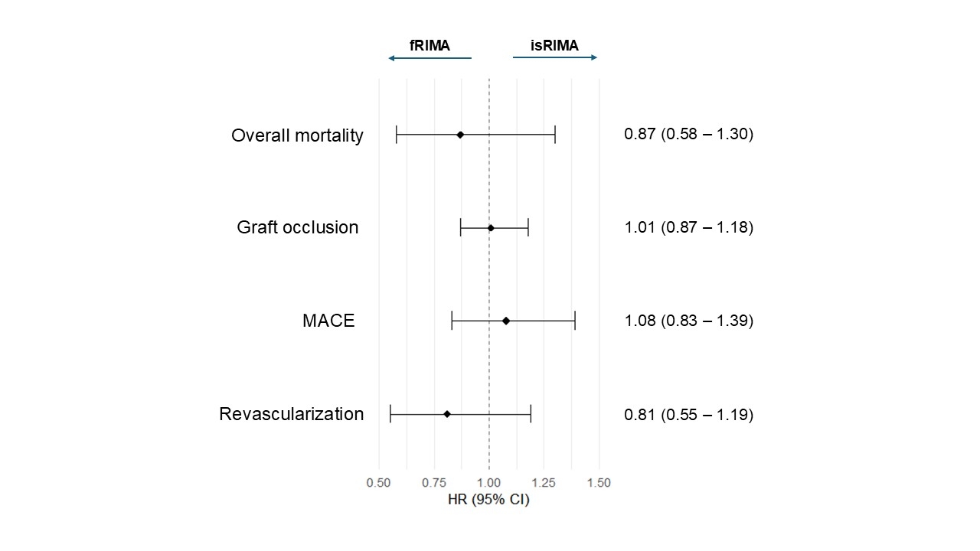Select the MACE row label
980x551 pixels.
[x=328, y=321]
